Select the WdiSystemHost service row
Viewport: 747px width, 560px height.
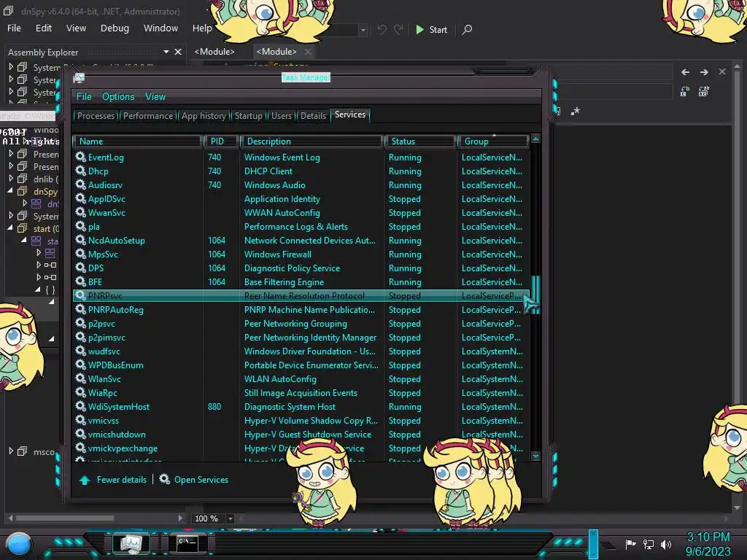click(301, 407)
